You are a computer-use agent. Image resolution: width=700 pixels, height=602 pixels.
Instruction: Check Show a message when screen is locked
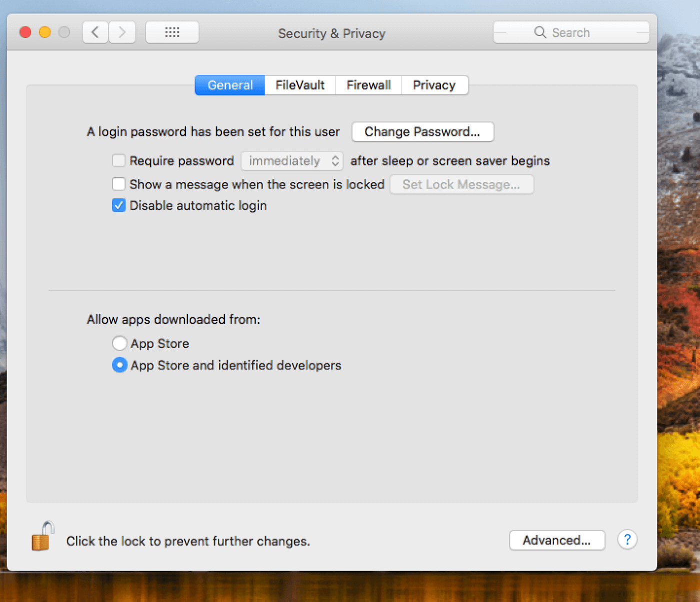[118, 184]
